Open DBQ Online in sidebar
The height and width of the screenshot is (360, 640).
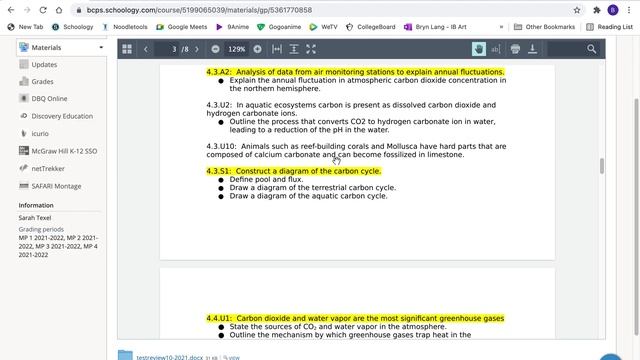tap(49, 99)
